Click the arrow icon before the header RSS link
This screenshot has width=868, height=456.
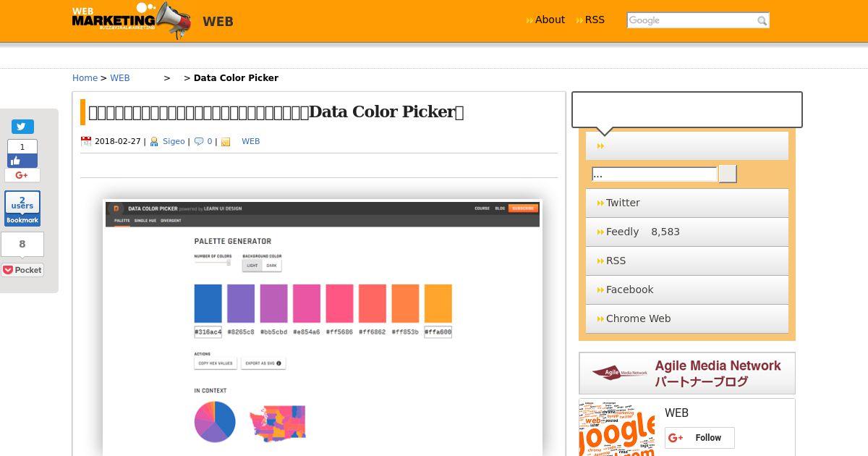[x=580, y=20]
